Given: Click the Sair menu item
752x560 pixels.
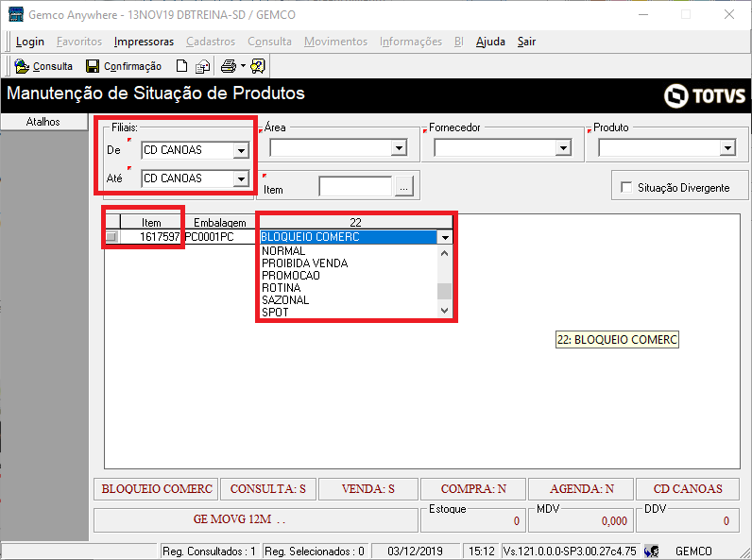Looking at the screenshot, I should pos(526,42).
